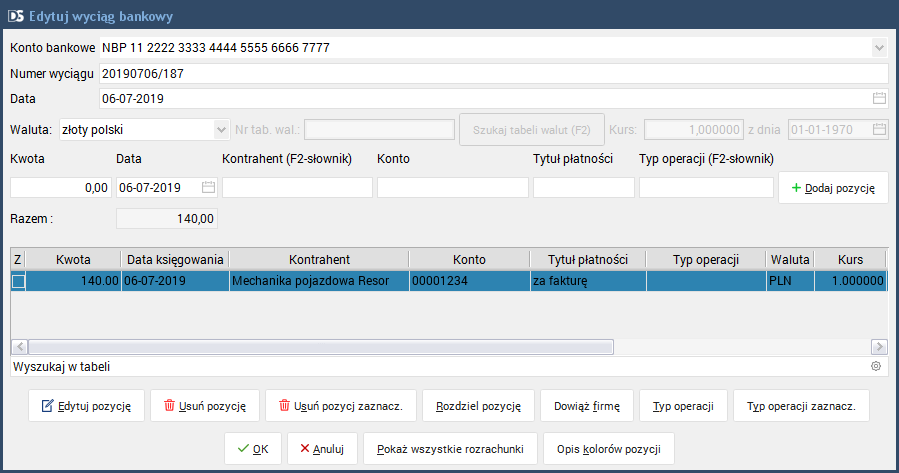Click the table scroll left arrow
The width and height of the screenshot is (899, 473).
[19, 346]
